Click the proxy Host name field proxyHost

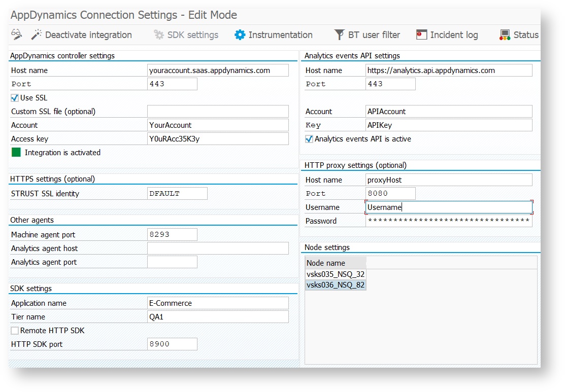point(449,180)
